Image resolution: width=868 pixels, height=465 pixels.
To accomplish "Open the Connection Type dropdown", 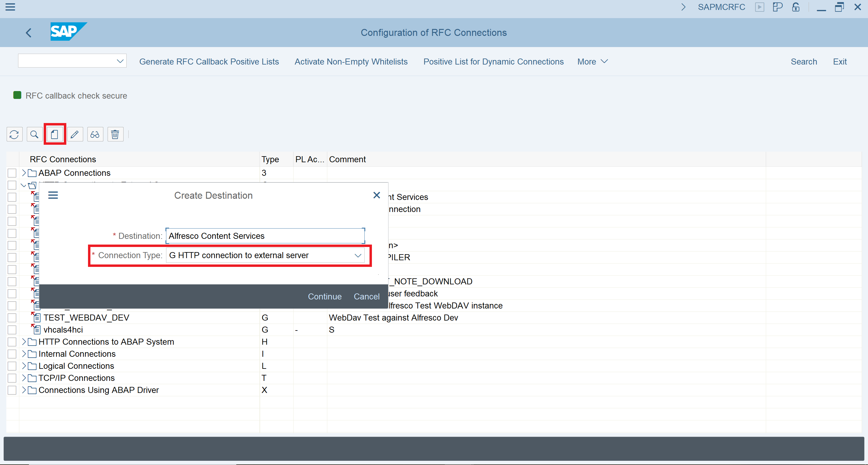I will pos(358,256).
